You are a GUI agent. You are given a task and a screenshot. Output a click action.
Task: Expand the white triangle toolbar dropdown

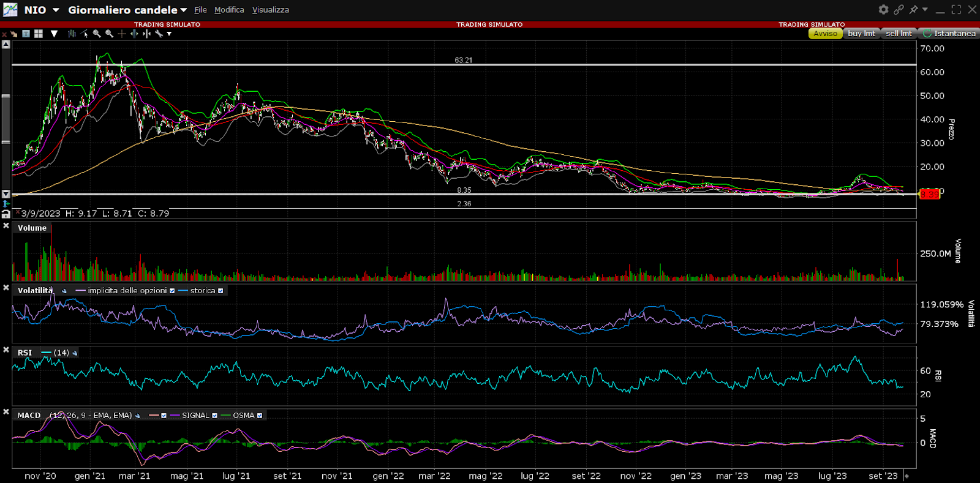pyautogui.click(x=54, y=34)
